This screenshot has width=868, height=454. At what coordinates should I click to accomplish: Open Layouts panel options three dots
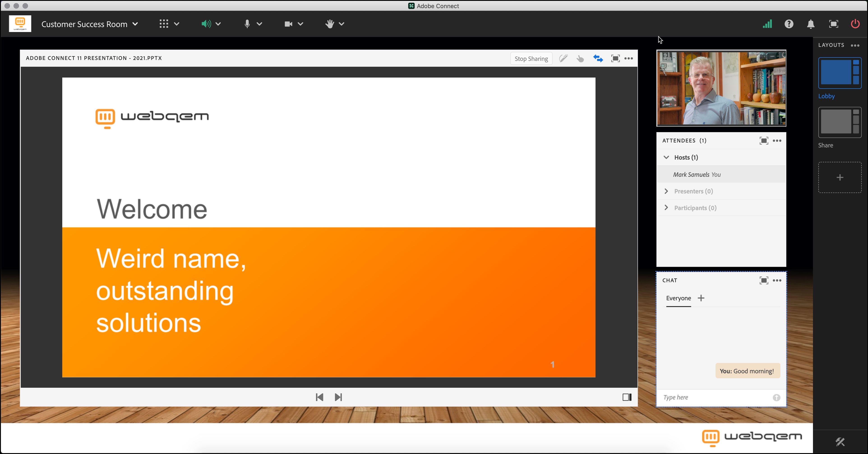pos(855,46)
